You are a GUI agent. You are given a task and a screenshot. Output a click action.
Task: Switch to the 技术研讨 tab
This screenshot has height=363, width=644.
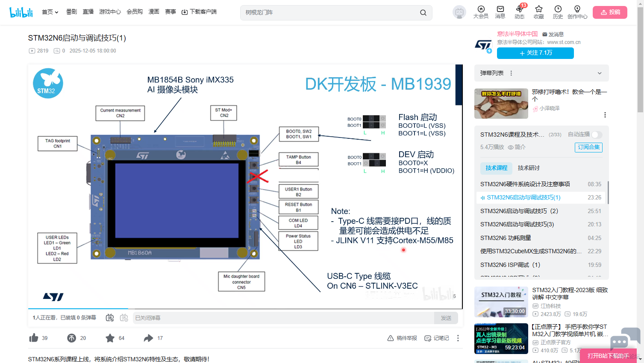[x=529, y=168]
